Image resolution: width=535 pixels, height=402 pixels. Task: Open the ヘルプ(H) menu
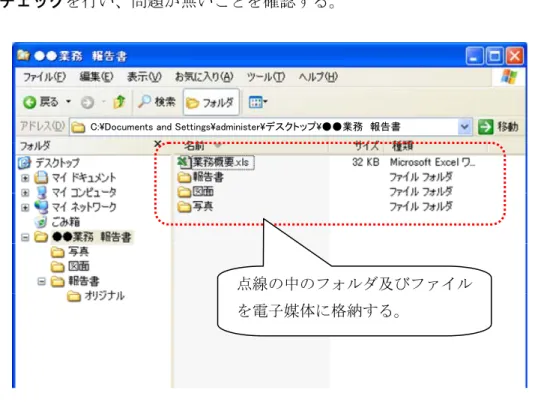tap(318, 77)
